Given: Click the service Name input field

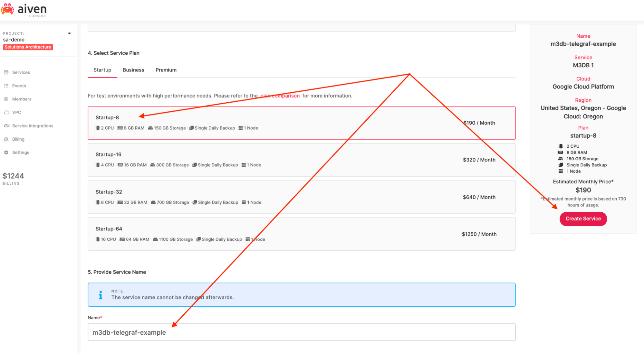Looking at the screenshot, I should point(302,332).
